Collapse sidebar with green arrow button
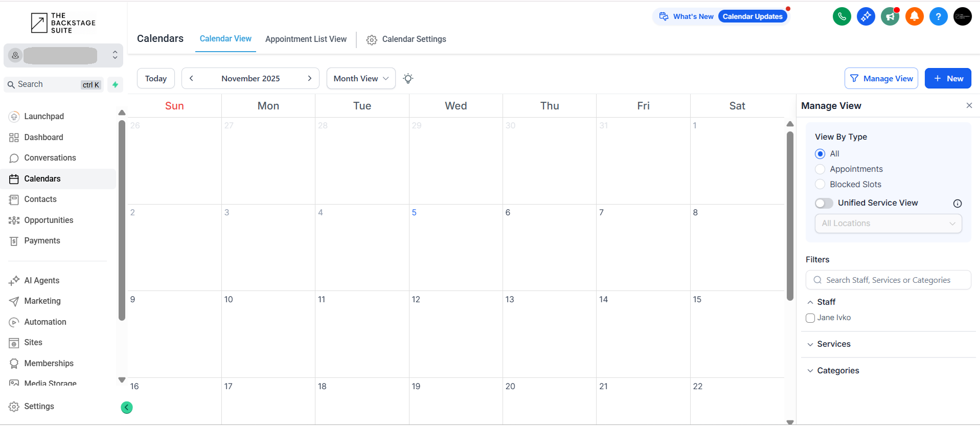980x426 pixels. [127, 408]
